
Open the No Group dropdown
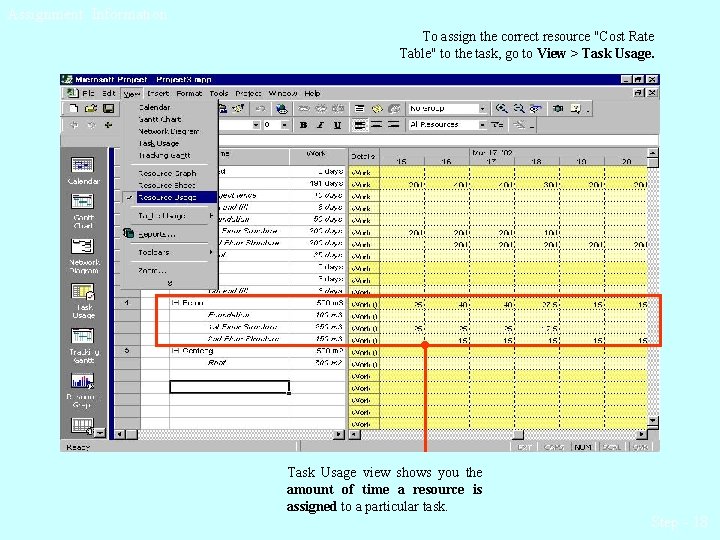(482, 108)
